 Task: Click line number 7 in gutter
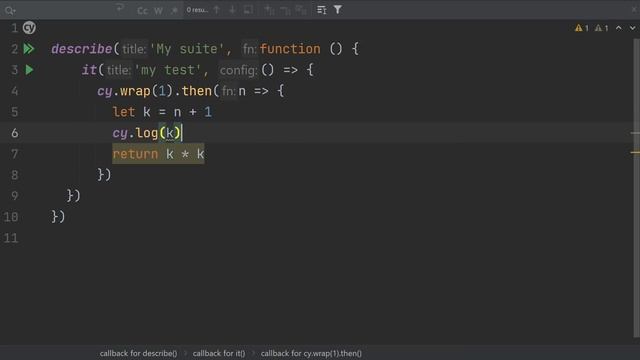coord(15,154)
